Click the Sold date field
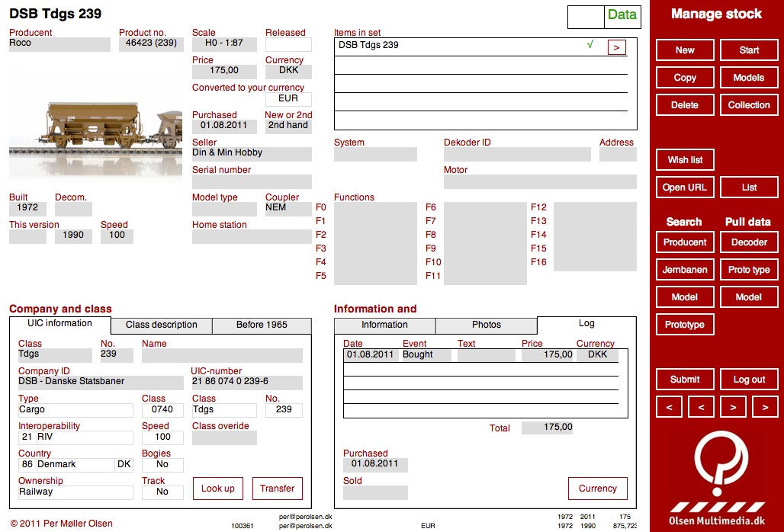This screenshot has width=784, height=532. [375, 492]
